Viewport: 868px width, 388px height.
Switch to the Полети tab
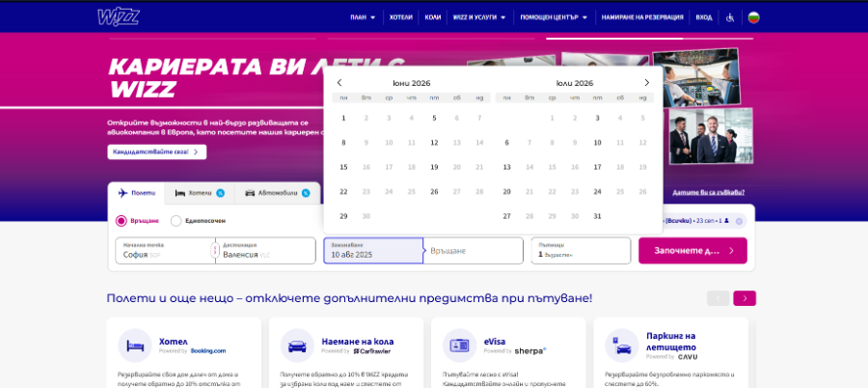[x=137, y=193]
